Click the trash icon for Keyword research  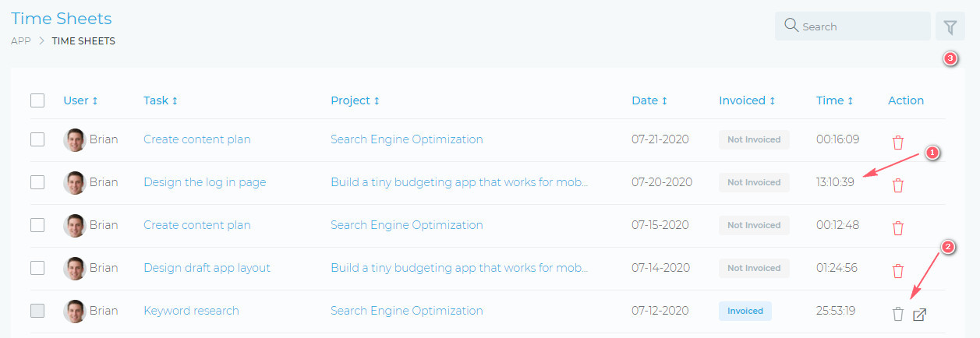898,314
